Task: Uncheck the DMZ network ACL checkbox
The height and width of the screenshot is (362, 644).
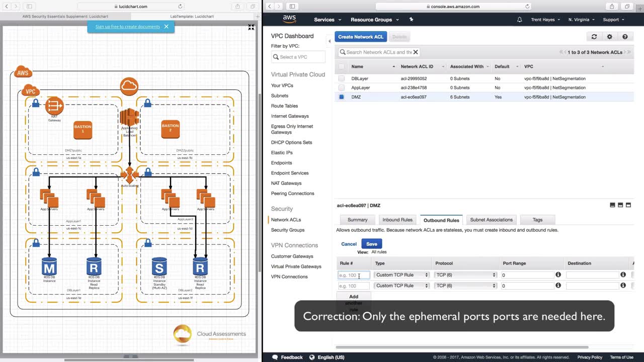Action: coord(342,97)
